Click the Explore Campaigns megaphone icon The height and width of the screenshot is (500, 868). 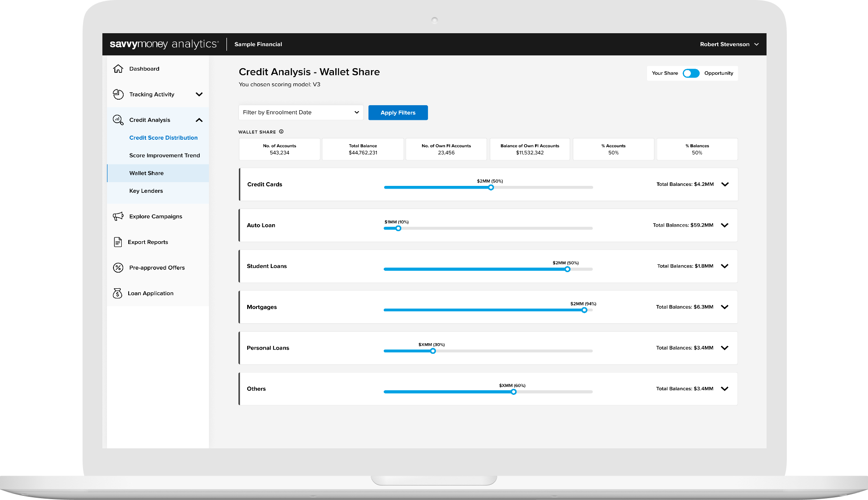tap(118, 216)
